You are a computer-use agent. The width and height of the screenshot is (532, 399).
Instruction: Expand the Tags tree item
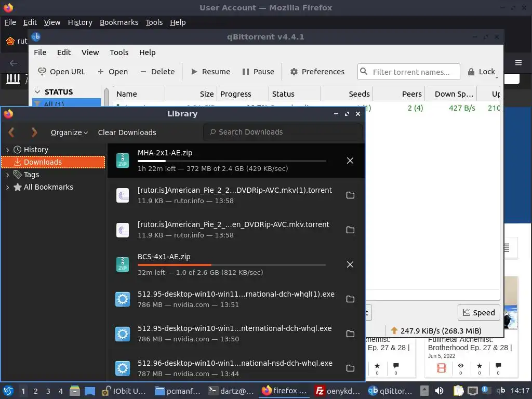(7, 175)
